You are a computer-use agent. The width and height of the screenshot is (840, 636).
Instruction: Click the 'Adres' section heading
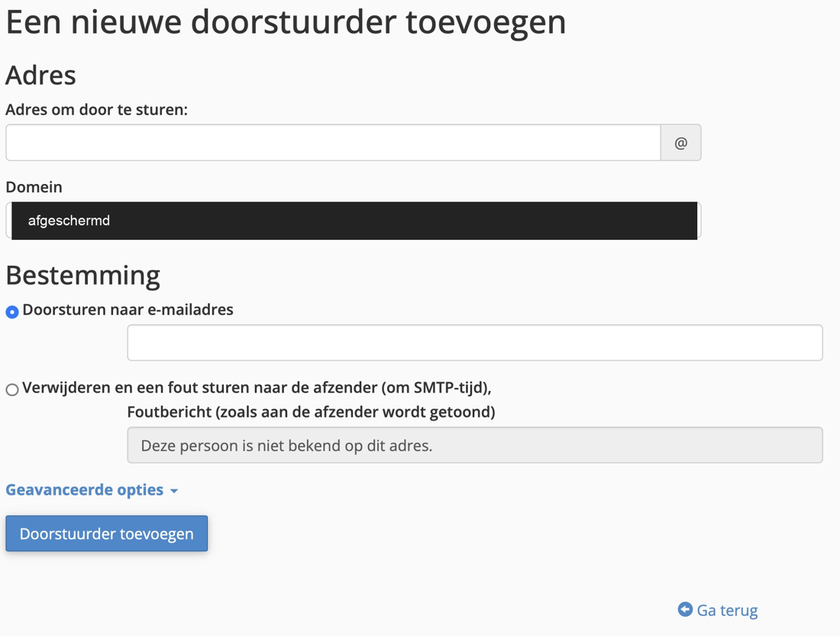[x=40, y=75]
